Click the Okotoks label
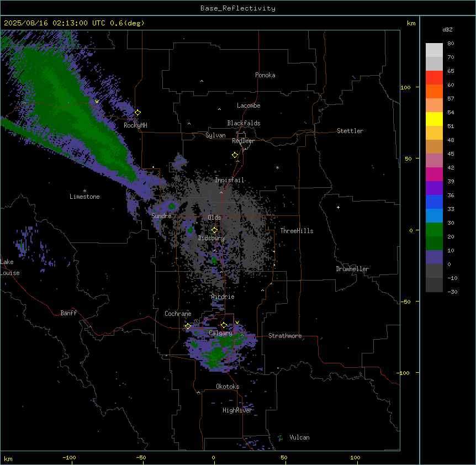 228,387
